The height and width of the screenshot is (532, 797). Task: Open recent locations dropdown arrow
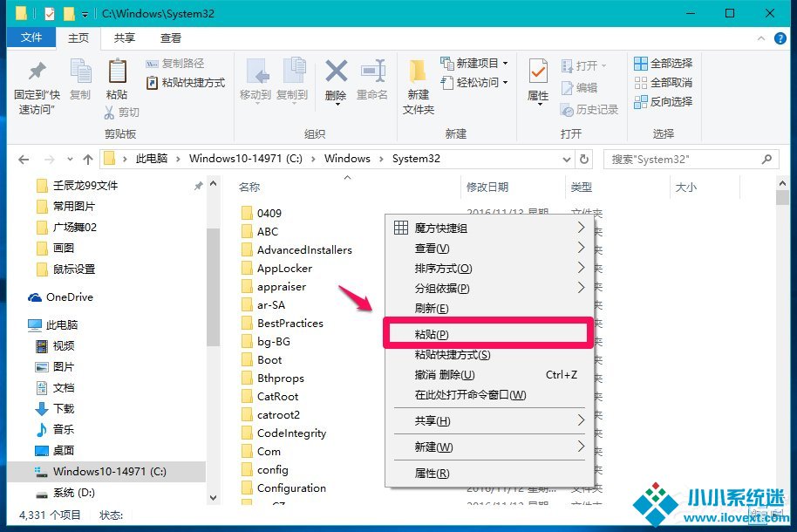point(70,160)
